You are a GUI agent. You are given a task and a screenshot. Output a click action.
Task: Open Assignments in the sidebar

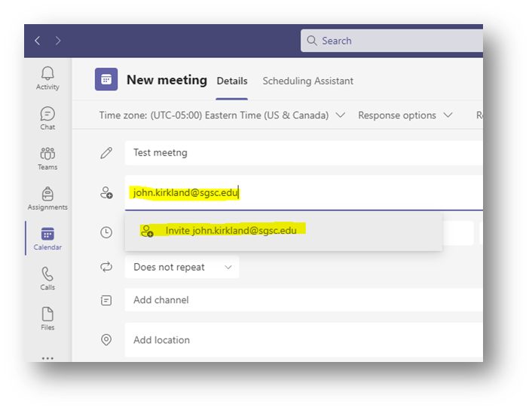coord(47,198)
